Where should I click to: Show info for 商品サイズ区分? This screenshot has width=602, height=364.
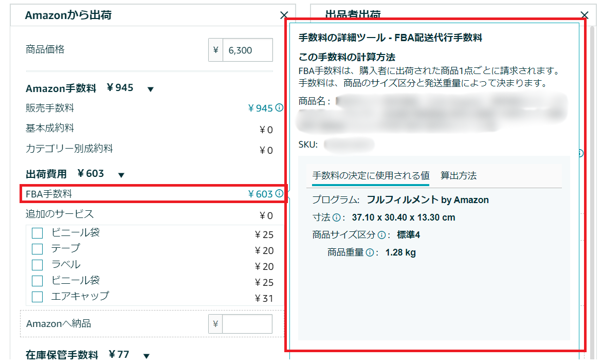381,235
